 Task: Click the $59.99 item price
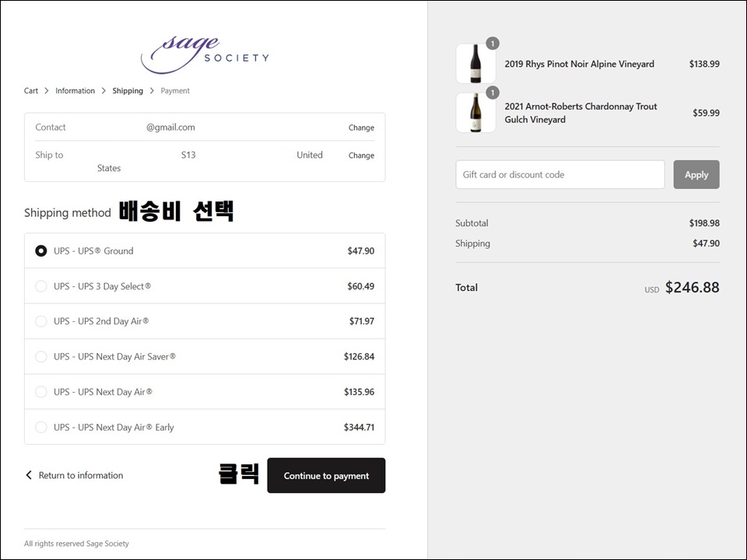pyautogui.click(x=706, y=113)
